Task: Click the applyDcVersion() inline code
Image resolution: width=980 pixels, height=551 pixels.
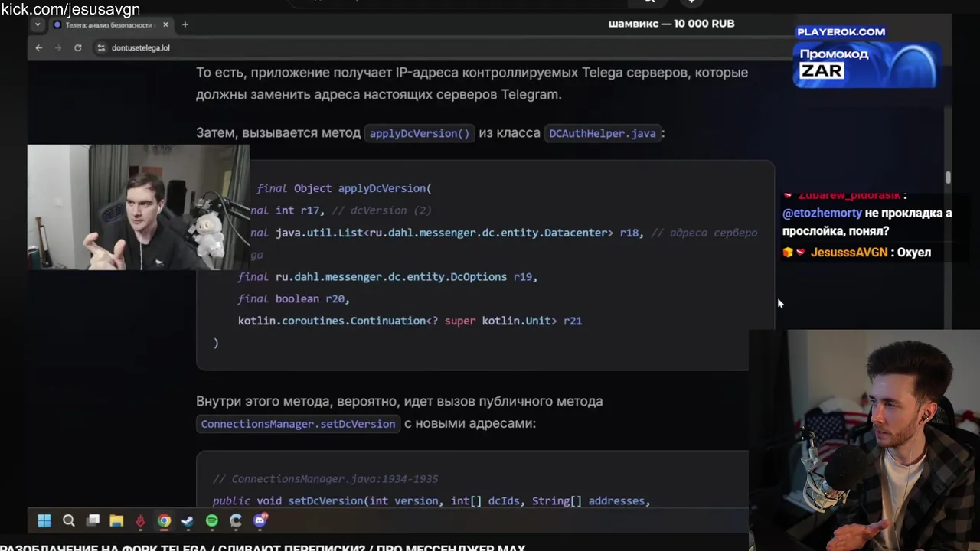Action: [x=420, y=133]
